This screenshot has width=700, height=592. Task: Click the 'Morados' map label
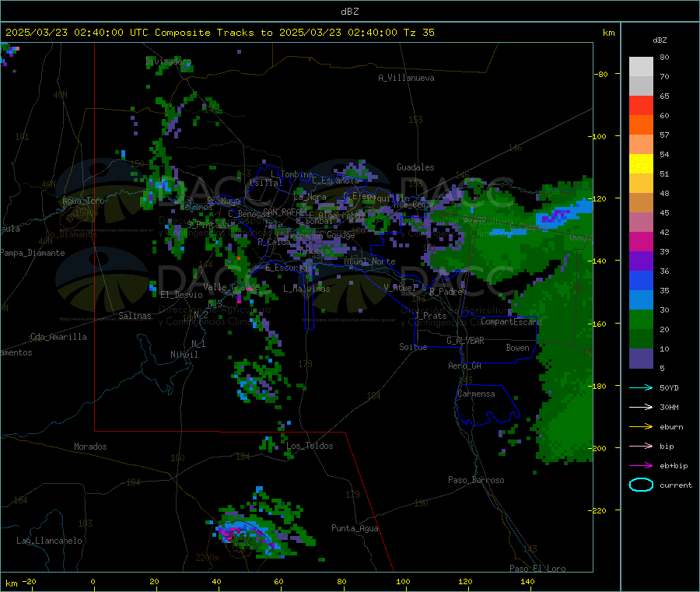click(x=90, y=447)
